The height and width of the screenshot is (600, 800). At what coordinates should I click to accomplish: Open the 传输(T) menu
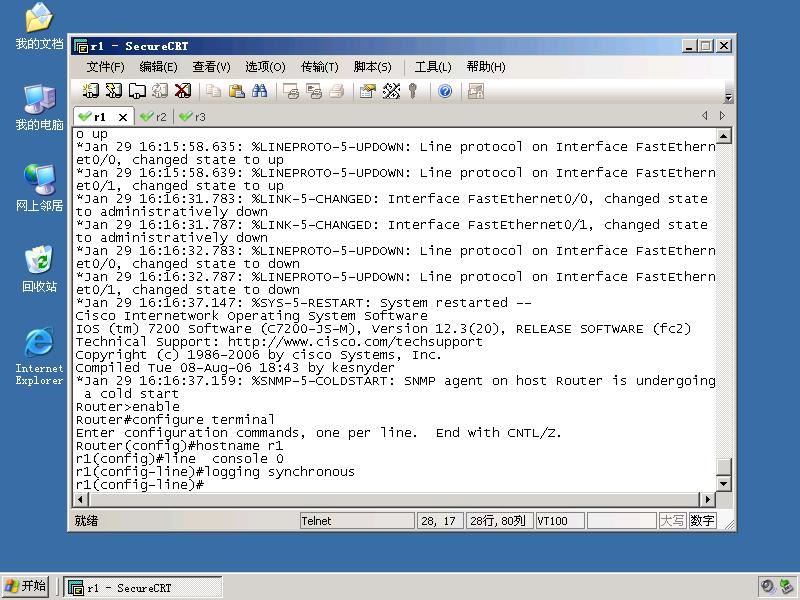click(x=319, y=67)
